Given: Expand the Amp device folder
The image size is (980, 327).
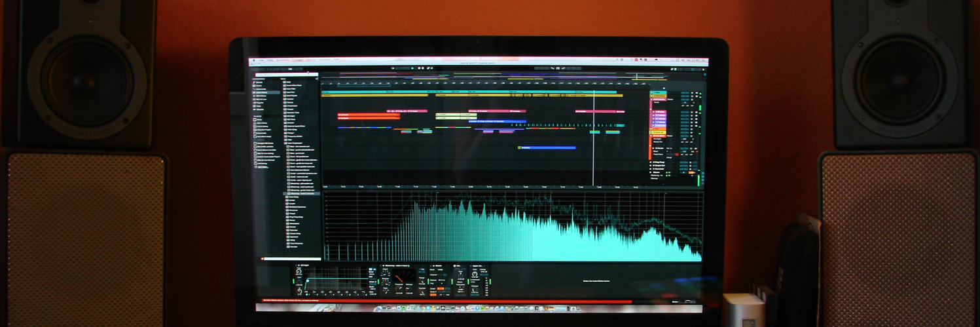Looking at the screenshot, I should coord(287,83).
